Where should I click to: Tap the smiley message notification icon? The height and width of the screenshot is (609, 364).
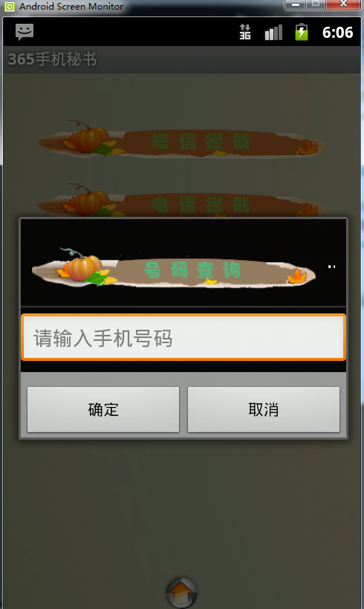[x=25, y=32]
